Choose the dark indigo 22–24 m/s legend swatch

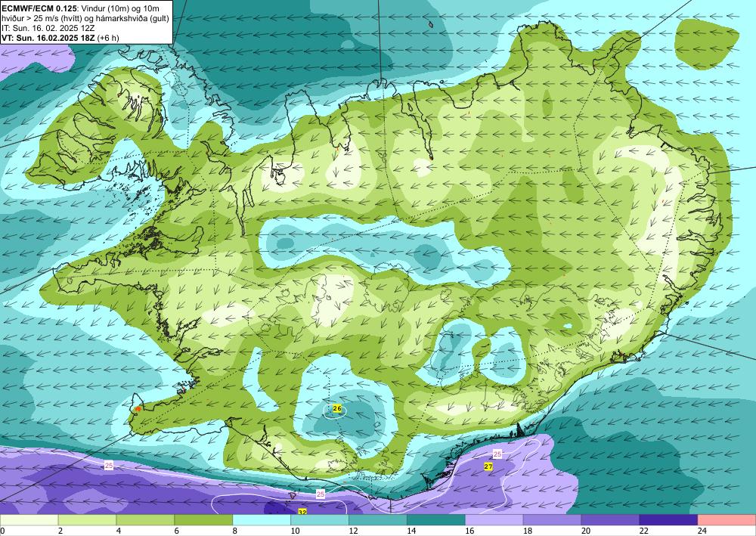pyautogui.click(x=668, y=520)
